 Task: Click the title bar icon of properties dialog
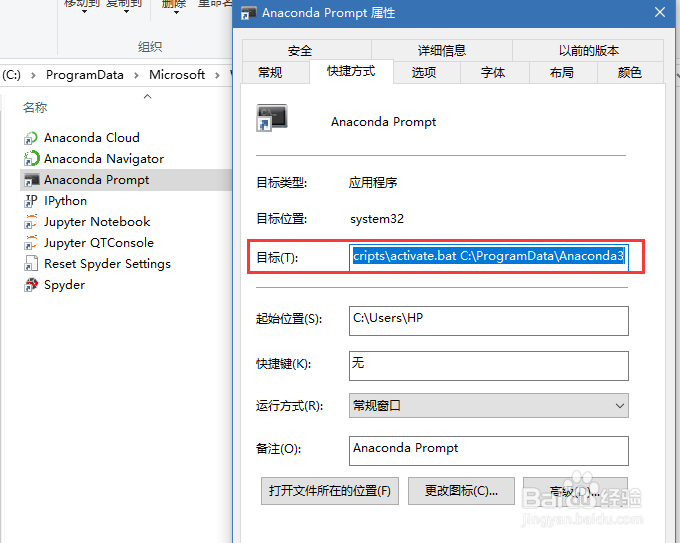point(248,13)
